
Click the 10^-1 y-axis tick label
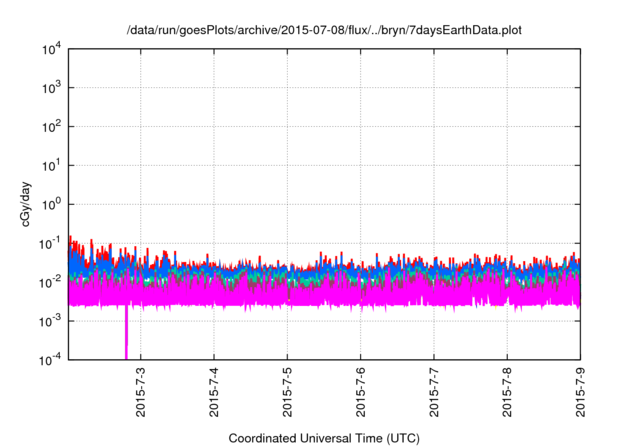tap(50, 243)
